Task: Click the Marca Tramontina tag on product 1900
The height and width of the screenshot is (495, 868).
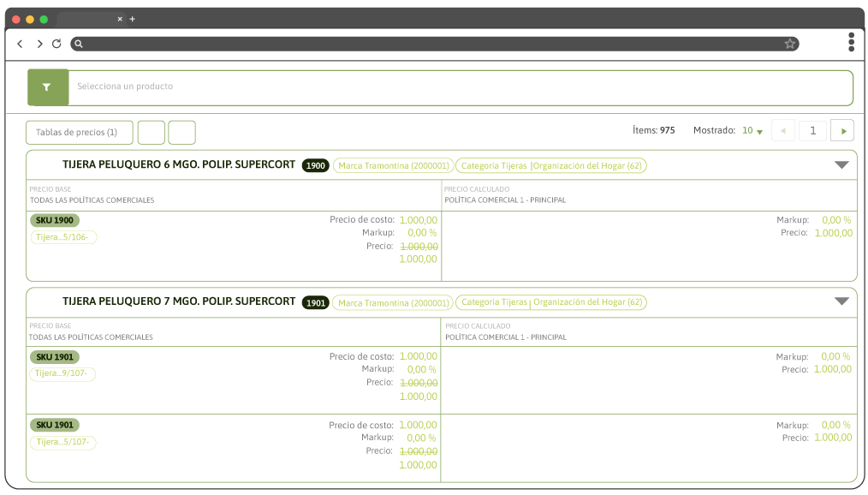Action: pyautogui.click(x=393, y=166)
